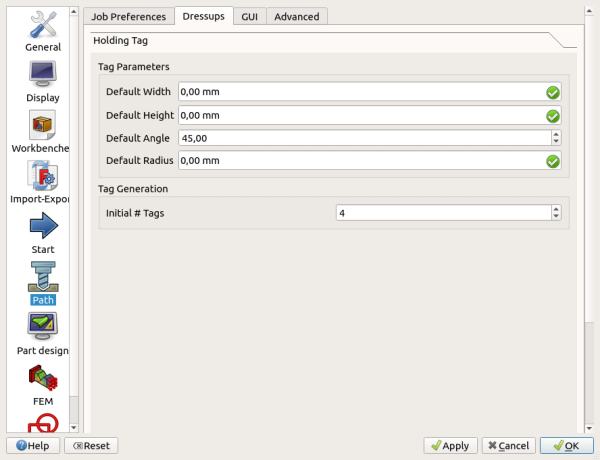The height and width of the screenshot is (460, 600).
Task: Click the Default Radius input field
Action: coord(370,161)
